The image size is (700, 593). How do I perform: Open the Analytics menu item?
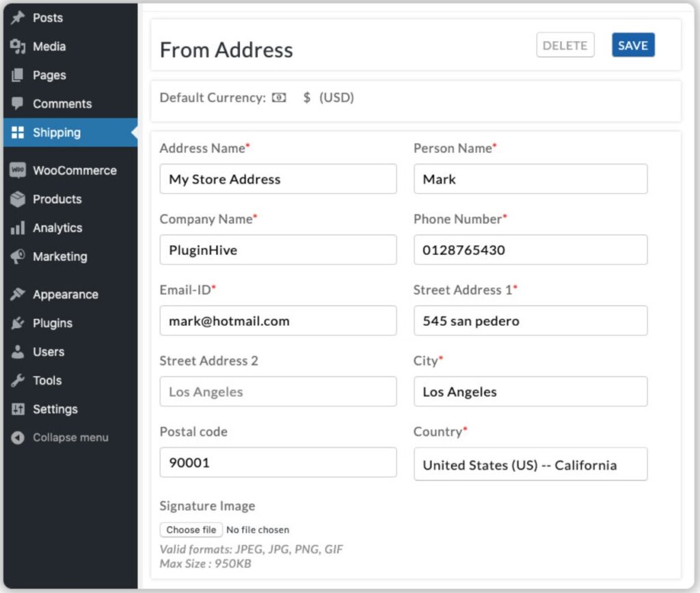70,227
